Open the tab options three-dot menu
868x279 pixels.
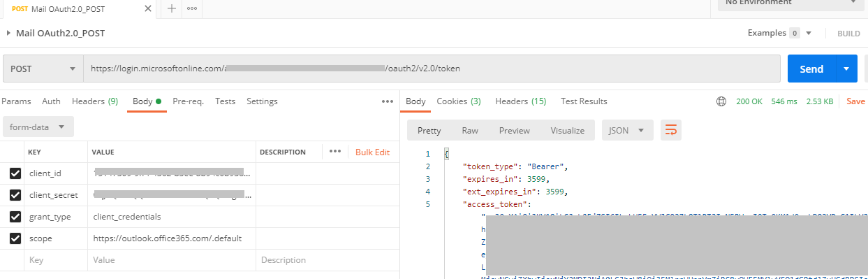(x=191, y=8)
